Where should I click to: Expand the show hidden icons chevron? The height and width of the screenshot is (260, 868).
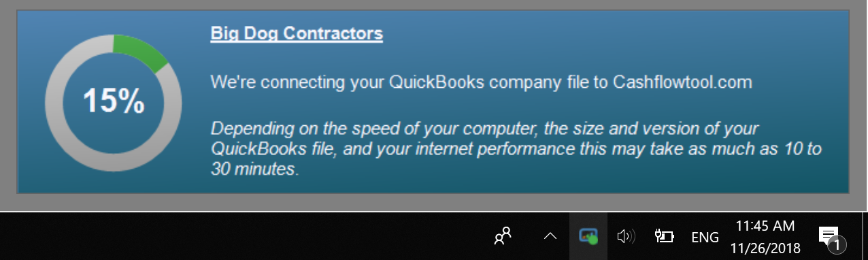click(550, 236)
